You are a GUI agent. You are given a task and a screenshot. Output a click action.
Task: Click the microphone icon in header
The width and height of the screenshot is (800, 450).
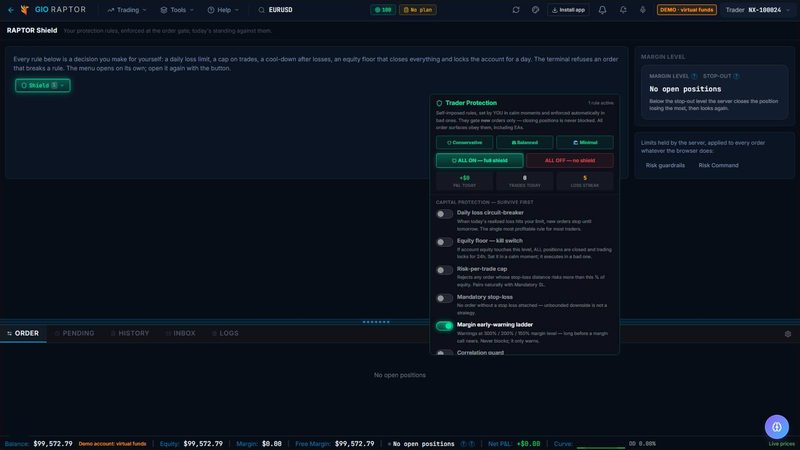pos(643,10)
